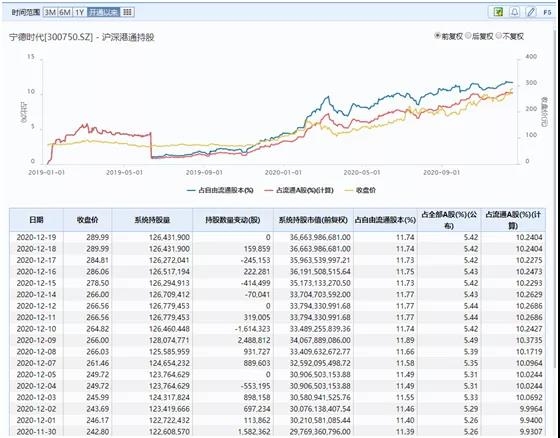Sort by the 收盘价 column header
This screenshot has width=560, height=438.
tap(88, 220)
